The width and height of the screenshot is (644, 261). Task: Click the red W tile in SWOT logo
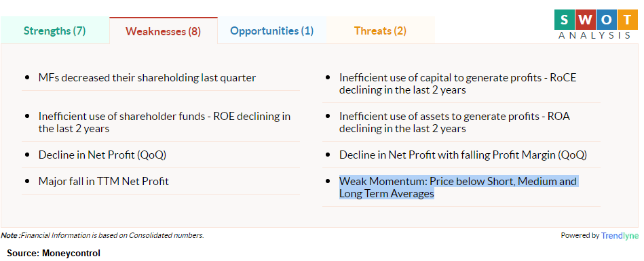[x=584, y=19]
